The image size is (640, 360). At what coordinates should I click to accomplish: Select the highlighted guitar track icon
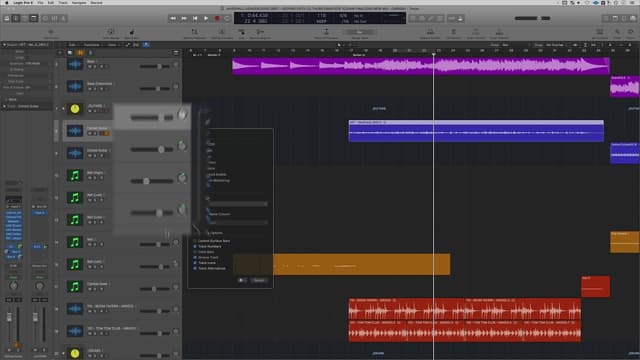75,131
